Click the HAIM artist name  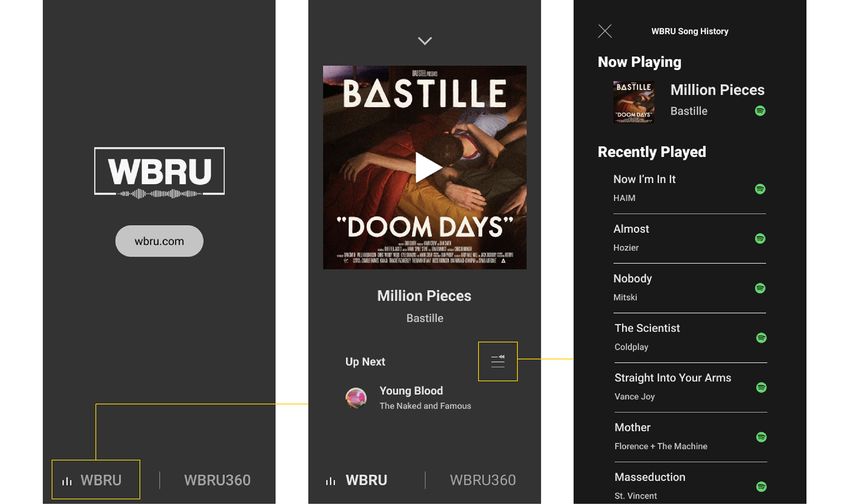pyautogui.click(x=624, y=198)
